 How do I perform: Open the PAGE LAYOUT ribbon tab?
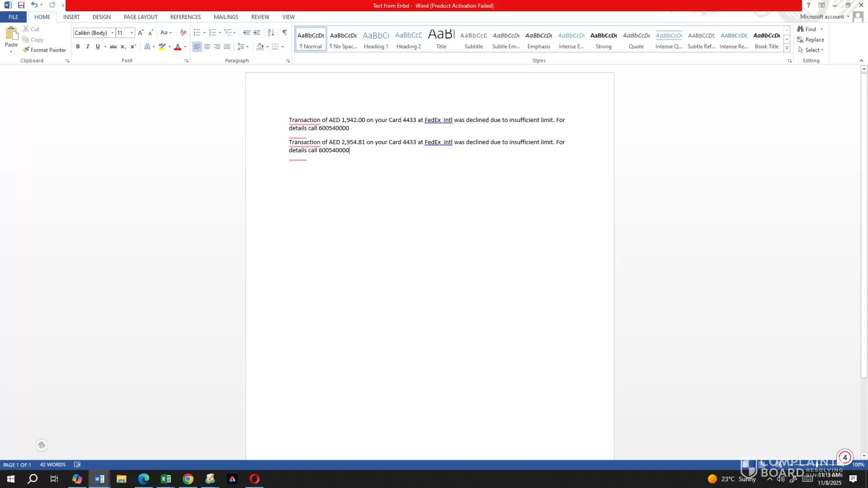click(141, 17)
